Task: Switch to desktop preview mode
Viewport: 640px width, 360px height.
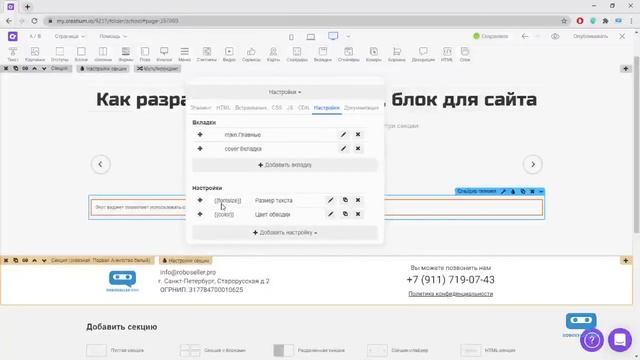Action: click(333, 36)
